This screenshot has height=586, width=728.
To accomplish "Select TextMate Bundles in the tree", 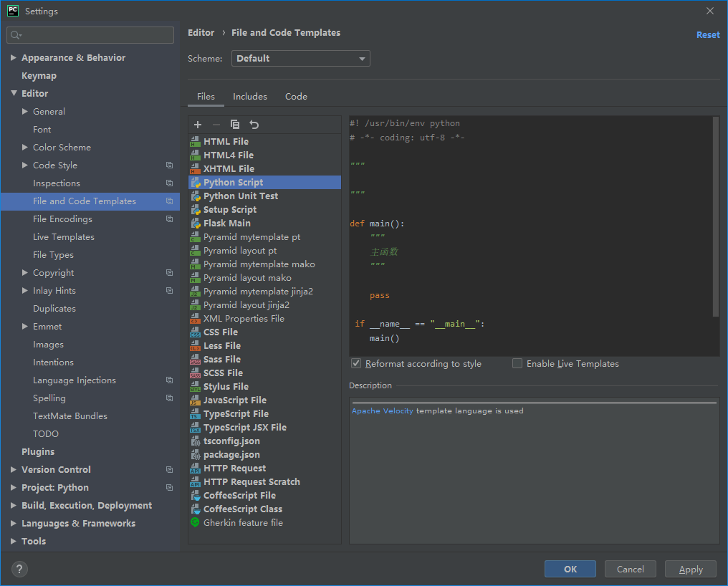I will click(70, 416).
